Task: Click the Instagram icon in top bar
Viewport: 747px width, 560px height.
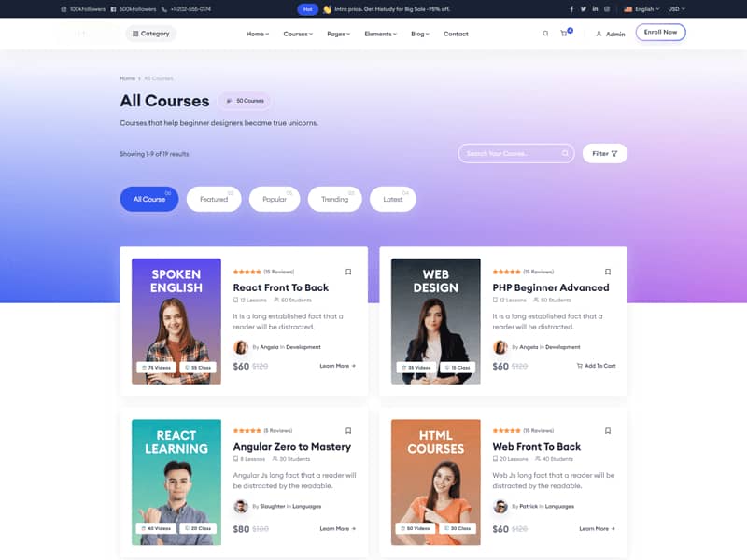Action: [607, 9]
